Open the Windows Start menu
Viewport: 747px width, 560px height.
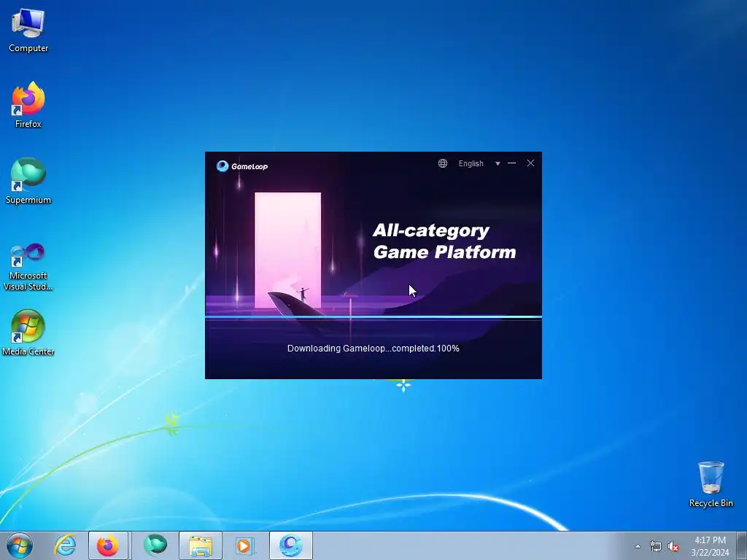coord(20,545)
